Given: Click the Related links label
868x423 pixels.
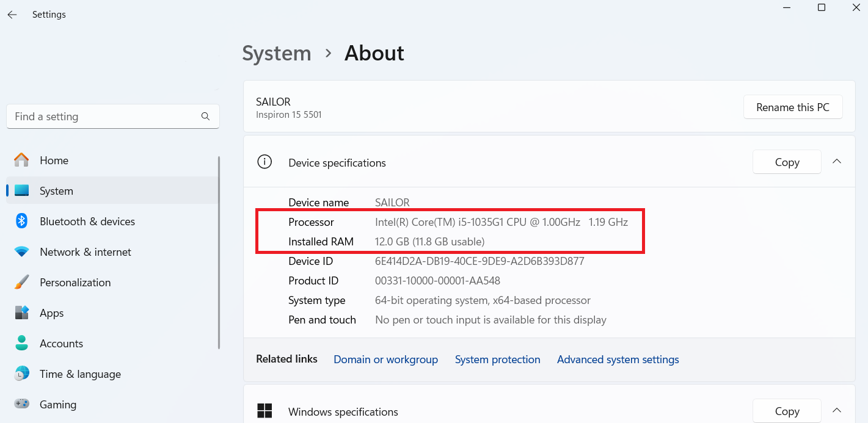Looking at the screenshot, I should pos(286,359).
